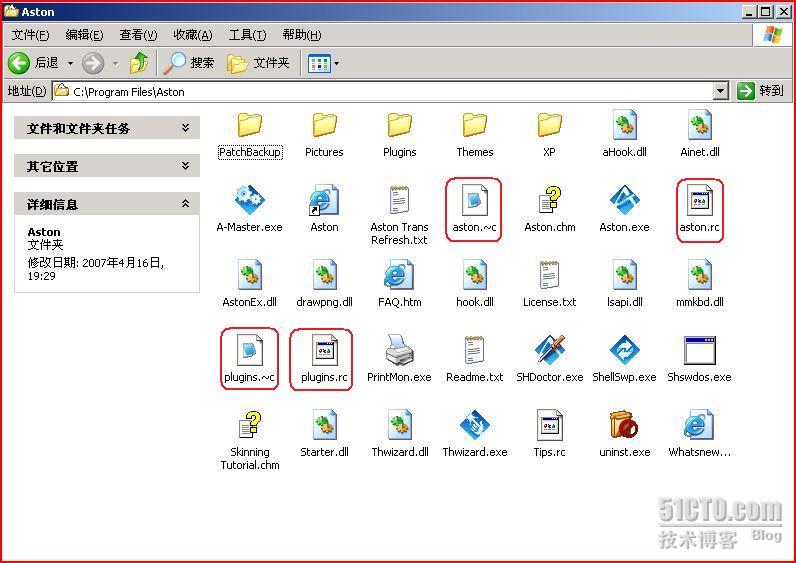Select the Aston shortcut icon
This screenshot has height=563, width=796.
click(x=324, y=200)
